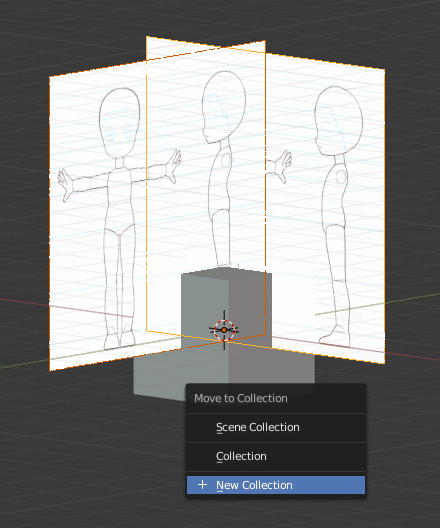Click the Move to Collection title header

pyautogui.click(x=241, y=398)
